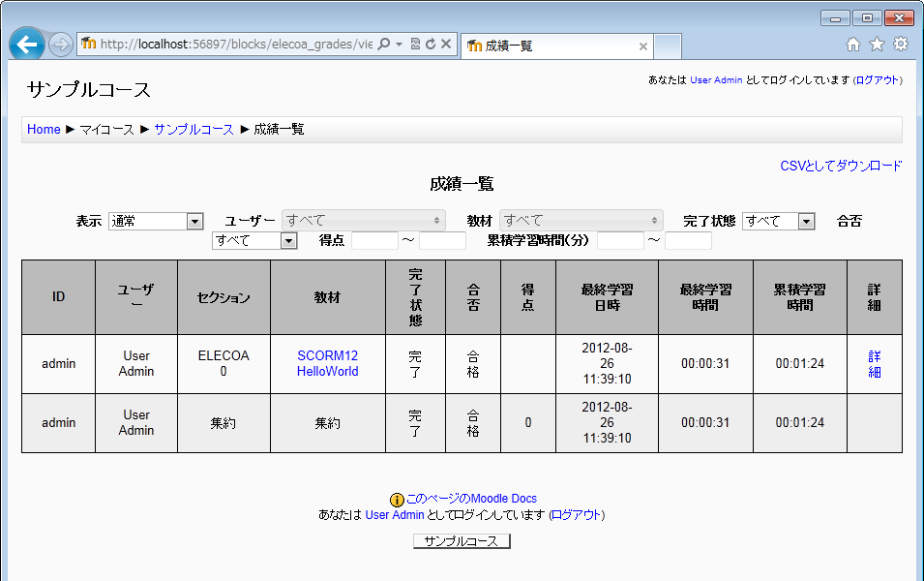Open a new blank browser tab
924x581 pixels.
pyautogui.click(x=669, y=46)
